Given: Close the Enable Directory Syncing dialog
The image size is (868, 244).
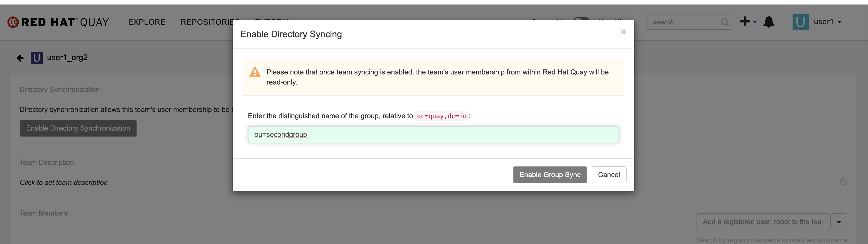Looking at the screenshot, I should [x=623, y=32].
